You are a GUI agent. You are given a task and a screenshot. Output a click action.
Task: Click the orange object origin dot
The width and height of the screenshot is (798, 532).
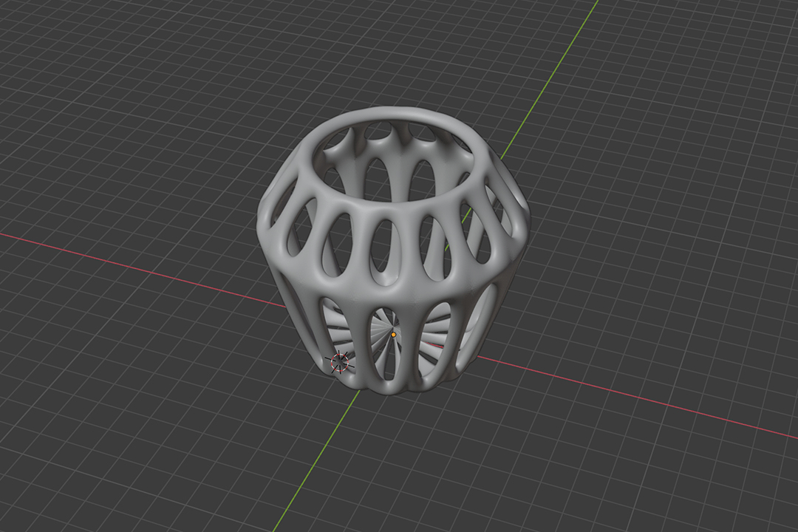coord(393,335)
